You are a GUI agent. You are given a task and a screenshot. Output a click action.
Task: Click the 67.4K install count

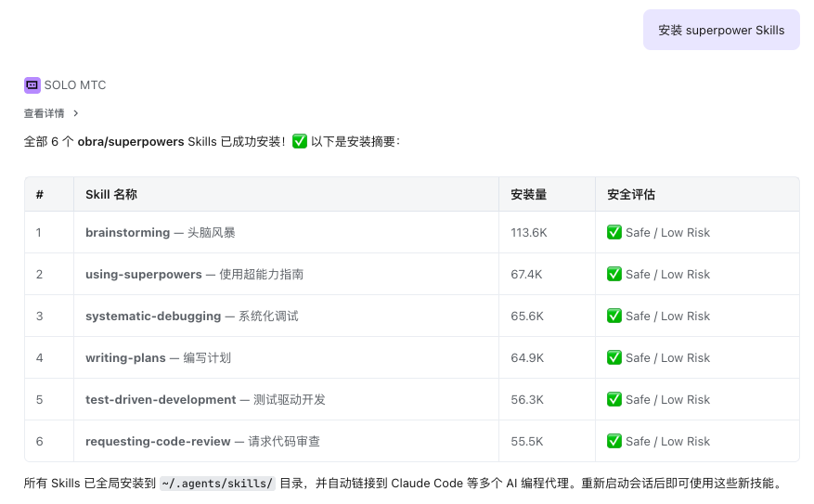tap(526, 274)
